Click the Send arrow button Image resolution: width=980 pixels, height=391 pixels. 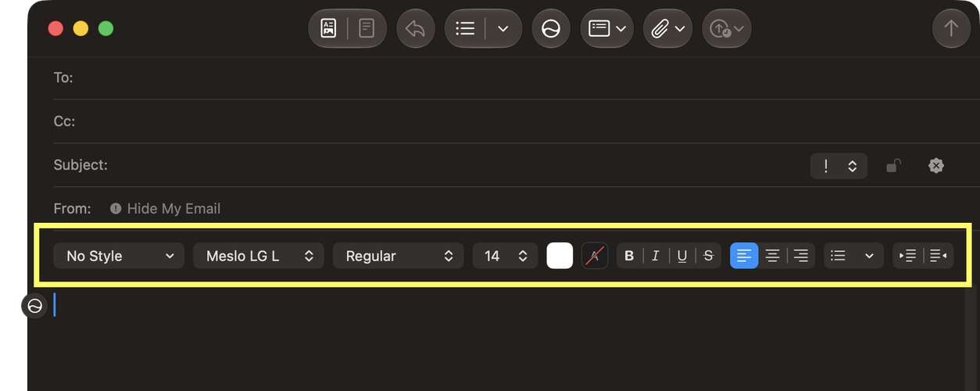coord(951,29)
